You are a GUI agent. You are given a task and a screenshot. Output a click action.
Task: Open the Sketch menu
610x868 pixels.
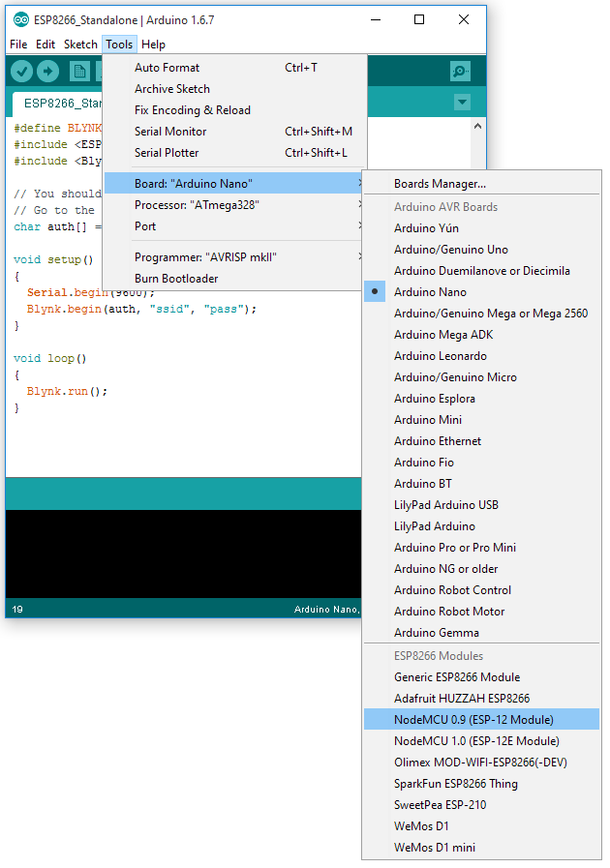[x=80, y=45]
